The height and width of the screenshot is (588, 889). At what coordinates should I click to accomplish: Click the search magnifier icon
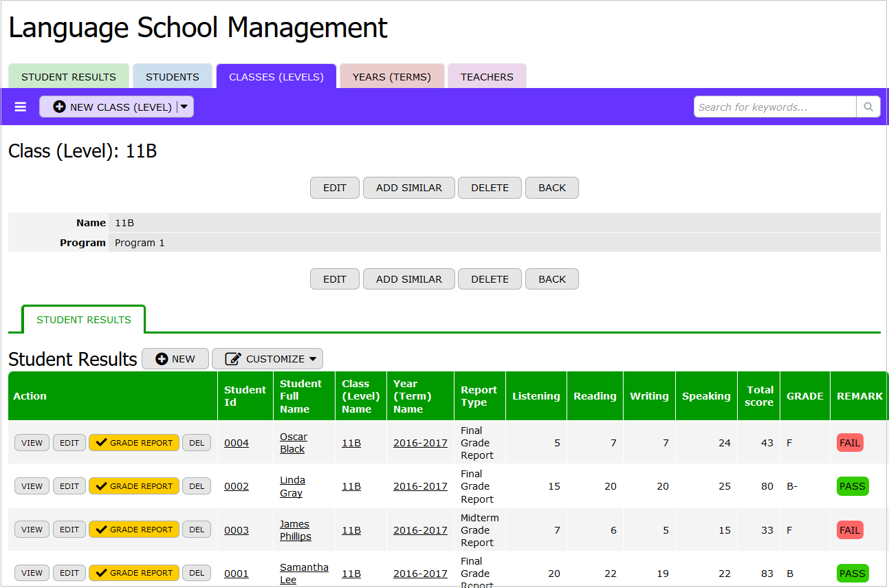pos(868,107)
